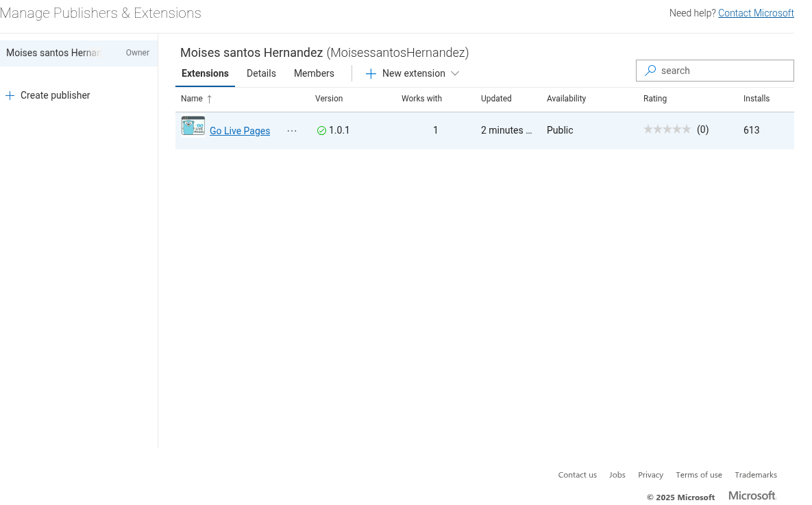Sort by the Rating column header
812x505 pixels.
(x=655, y=99)
